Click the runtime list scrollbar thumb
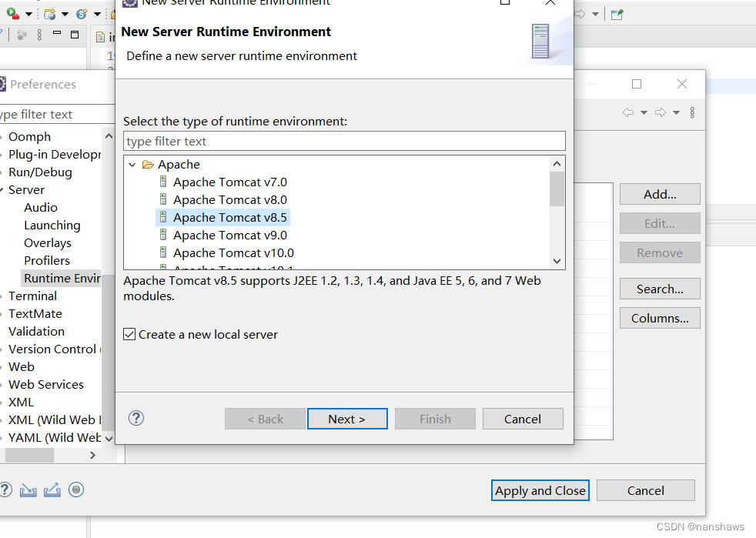 pos(557,189)
